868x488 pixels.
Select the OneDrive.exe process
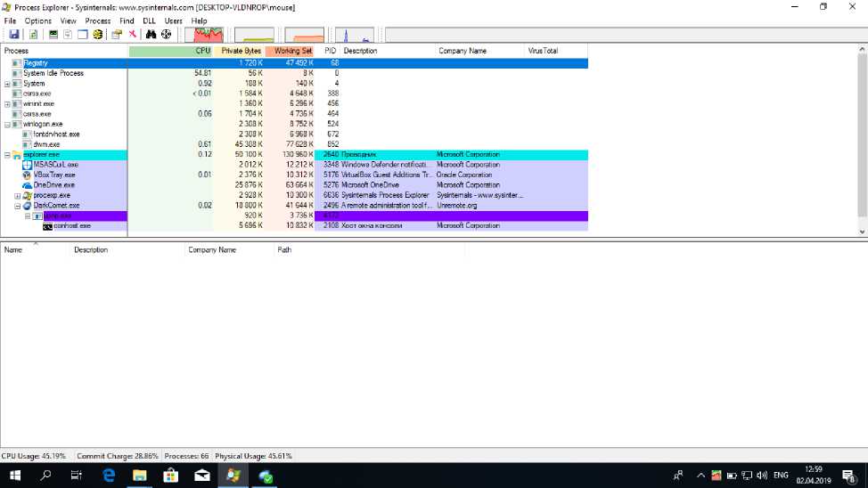click(x=294, y=185)
